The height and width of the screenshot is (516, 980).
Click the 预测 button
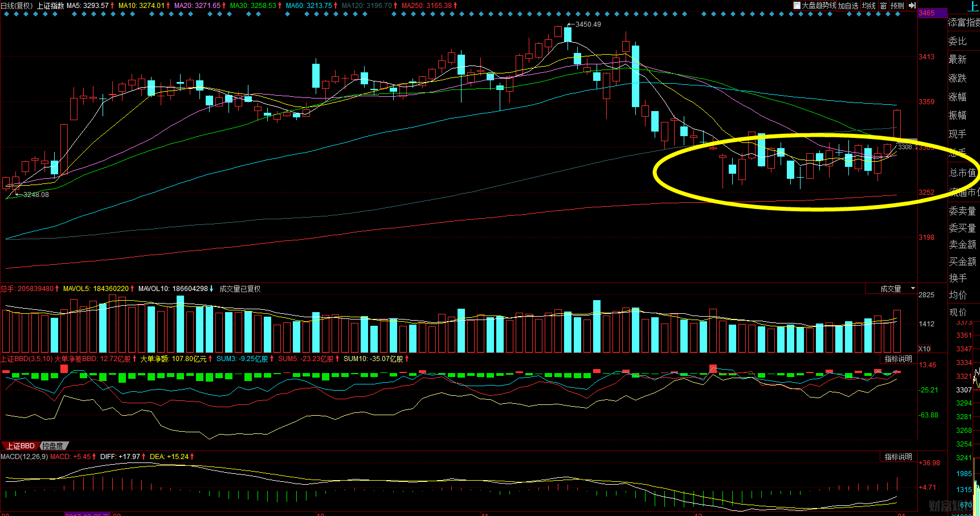point(897,6)
